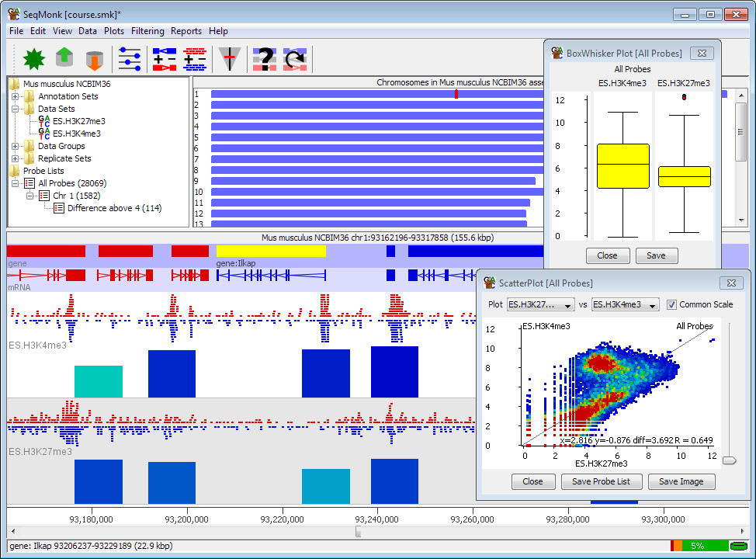The image size is (756, 559).
Task: Click chromosome 1 bar in genome view
Action: click(x=377, y=94)
